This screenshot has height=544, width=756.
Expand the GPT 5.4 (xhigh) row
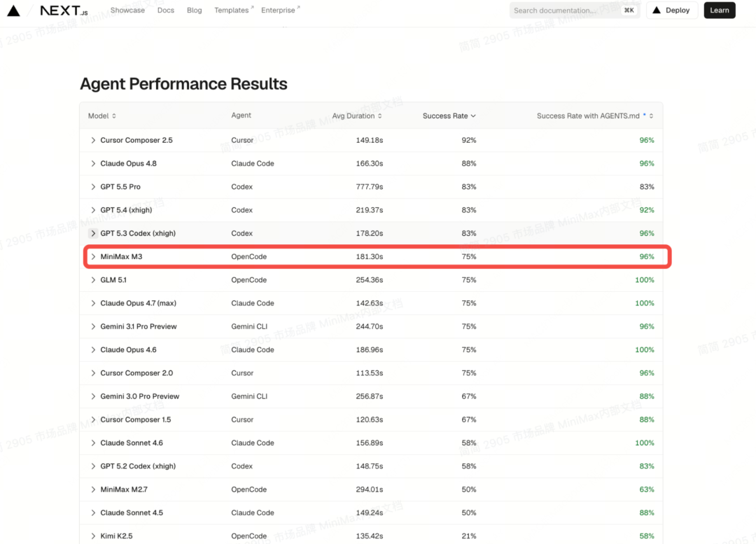93,210
